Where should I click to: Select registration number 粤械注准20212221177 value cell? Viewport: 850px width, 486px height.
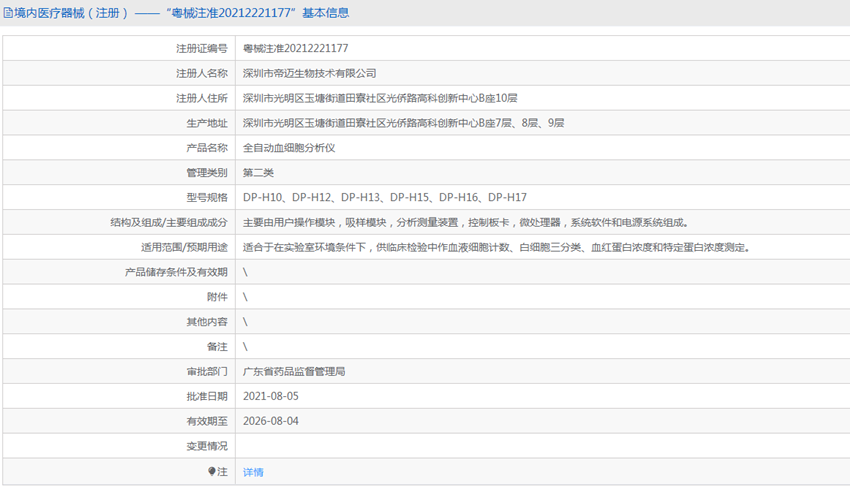[x=295, y=48]
